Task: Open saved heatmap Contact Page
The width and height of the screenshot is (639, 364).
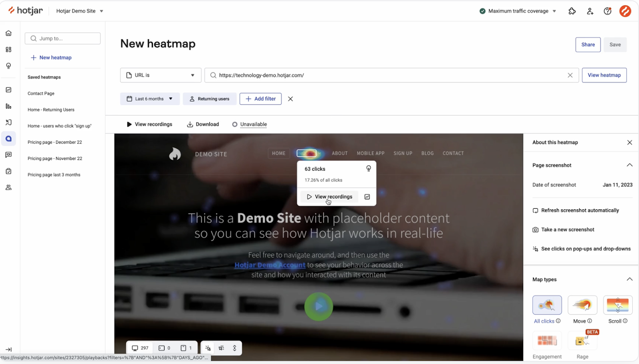Action: pos(41,93)
